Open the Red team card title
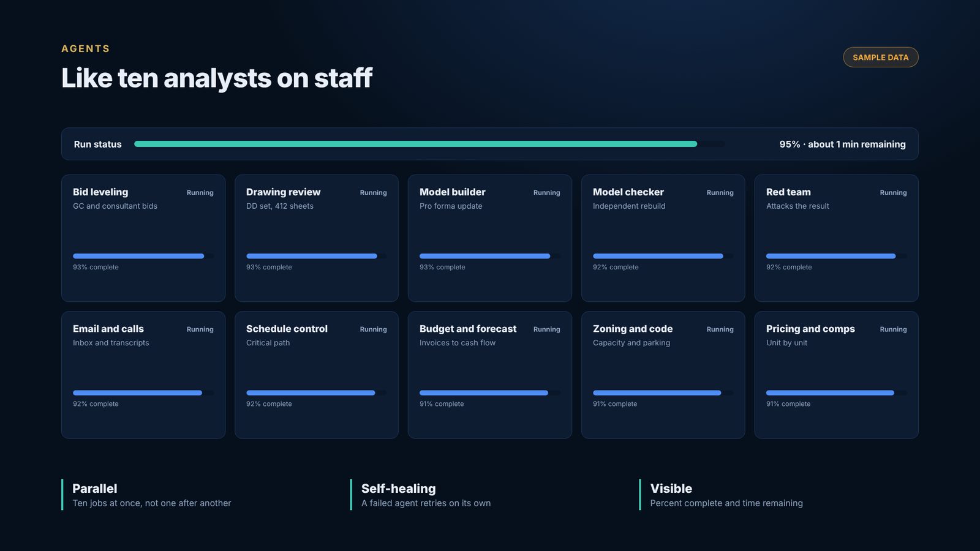This screenshot has height=551, width=980. 788,192
